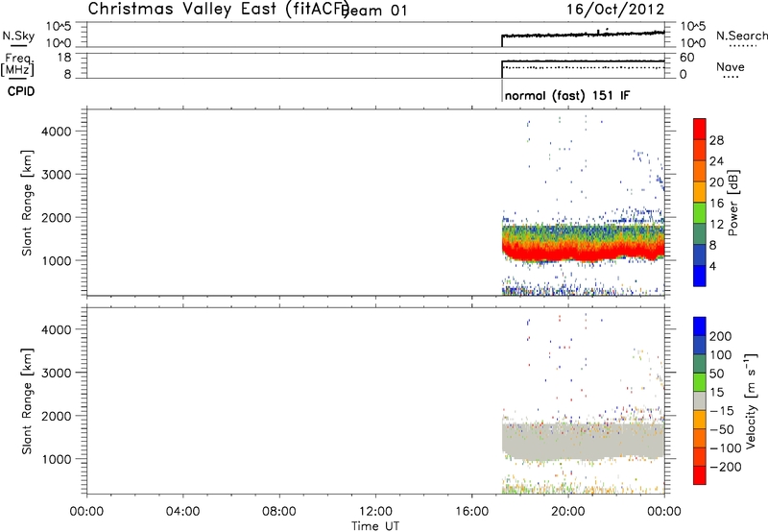The height and width of the screenshot is (532, 768).
Task: Click the "Christmas Valley East (fitACF)" plot title
Action: click(x=218, y=10)
